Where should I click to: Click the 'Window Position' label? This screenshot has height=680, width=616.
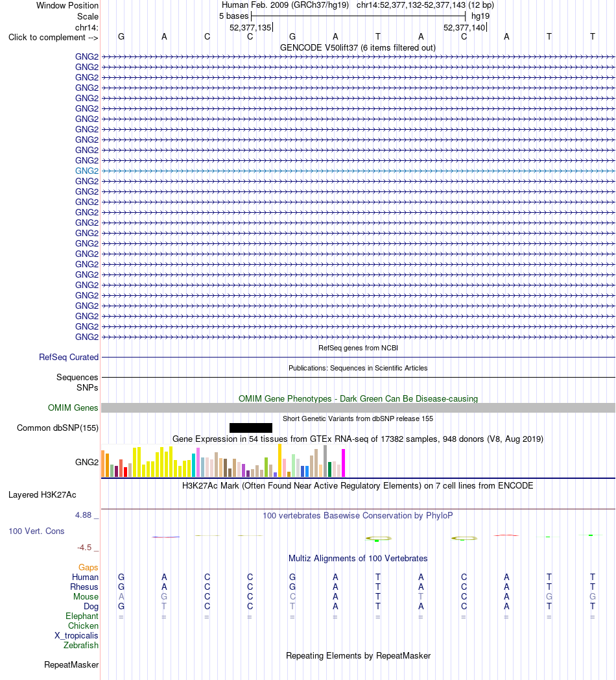click(x=67, y=6)
